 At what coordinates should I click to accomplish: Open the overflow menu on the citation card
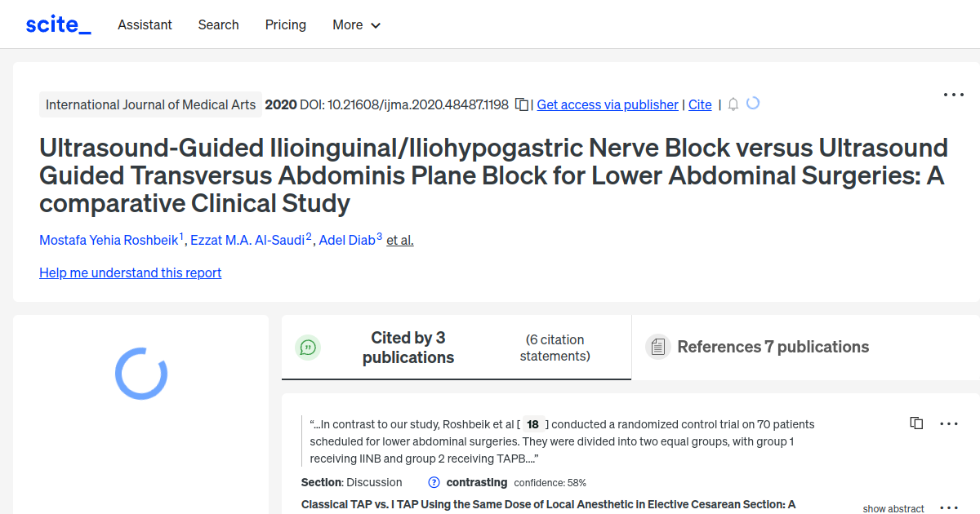948,423
